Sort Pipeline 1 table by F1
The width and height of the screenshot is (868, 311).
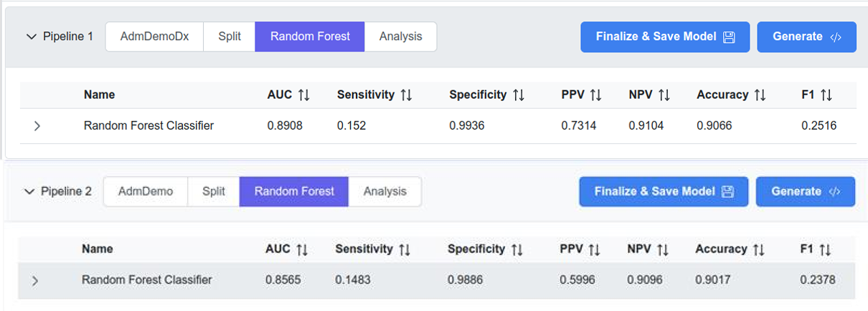tap(826, 95)
